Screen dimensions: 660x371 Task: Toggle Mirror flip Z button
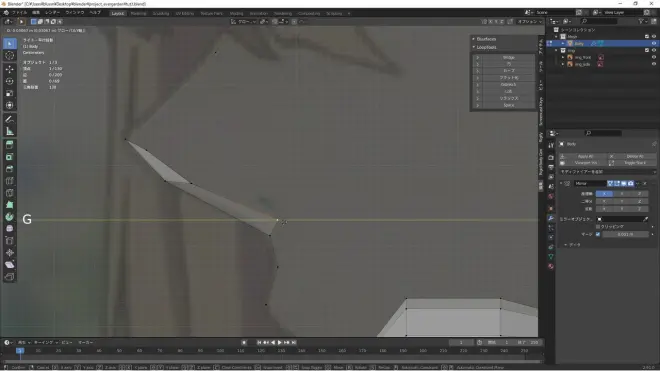tap(639, 209)
